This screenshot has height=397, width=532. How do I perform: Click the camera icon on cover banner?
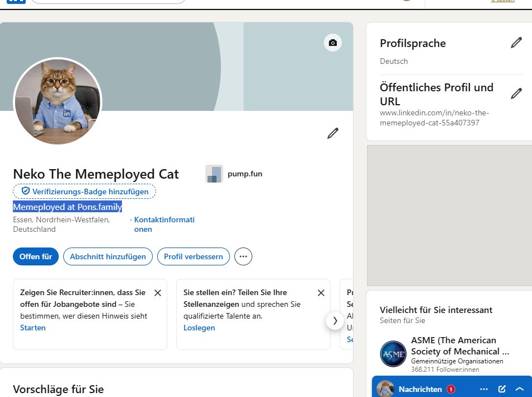(332, 43)
